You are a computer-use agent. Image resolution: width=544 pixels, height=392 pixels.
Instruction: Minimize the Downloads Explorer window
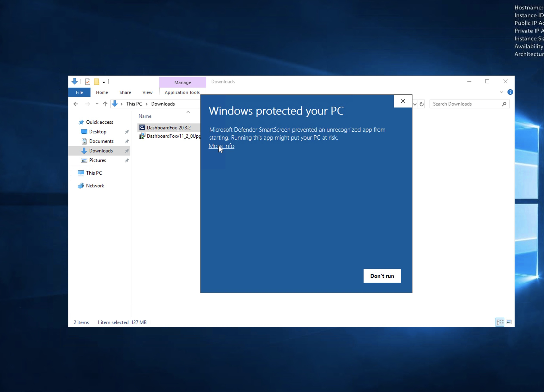click(469, 82)
